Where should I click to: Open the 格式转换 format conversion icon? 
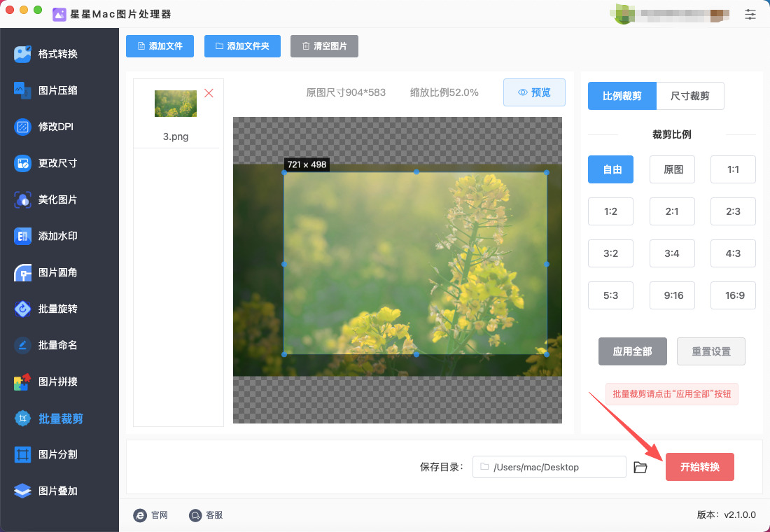tap(22, 53)
